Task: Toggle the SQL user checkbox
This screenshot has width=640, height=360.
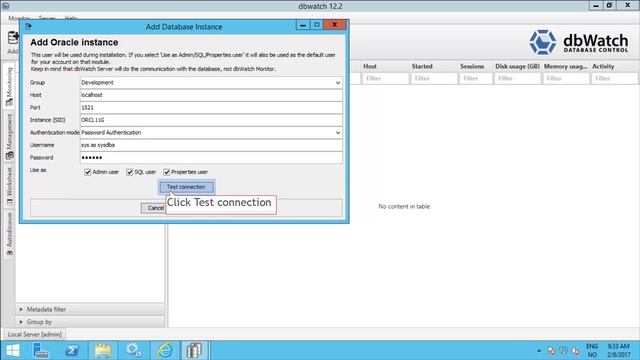Action: point(129,172)
